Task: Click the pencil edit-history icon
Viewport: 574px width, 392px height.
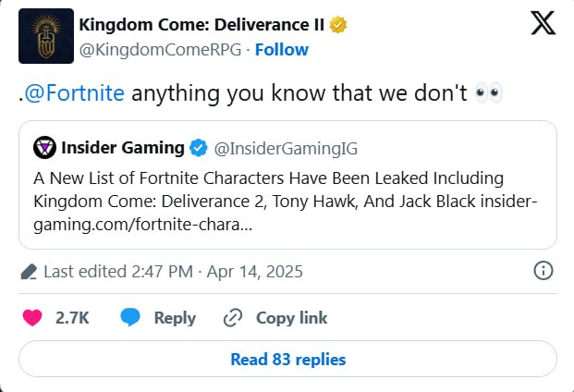Action: (29, 272)
